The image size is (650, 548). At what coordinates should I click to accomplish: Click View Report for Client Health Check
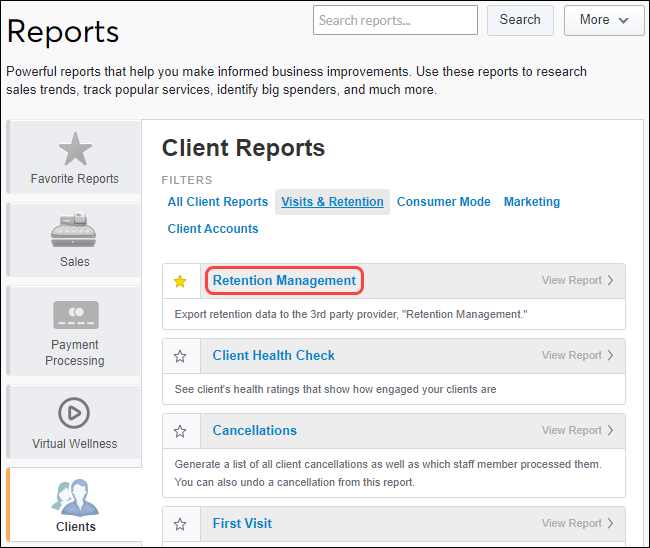pos(577,356)
